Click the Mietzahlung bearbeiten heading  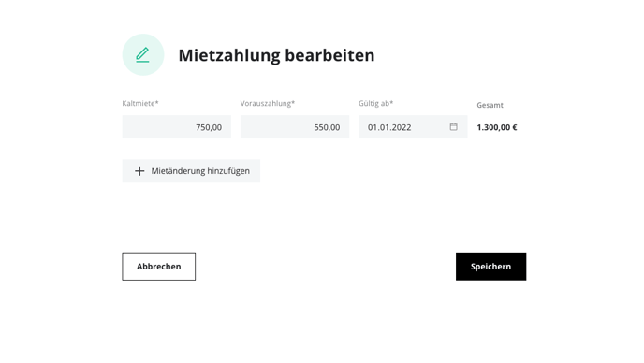276,55
